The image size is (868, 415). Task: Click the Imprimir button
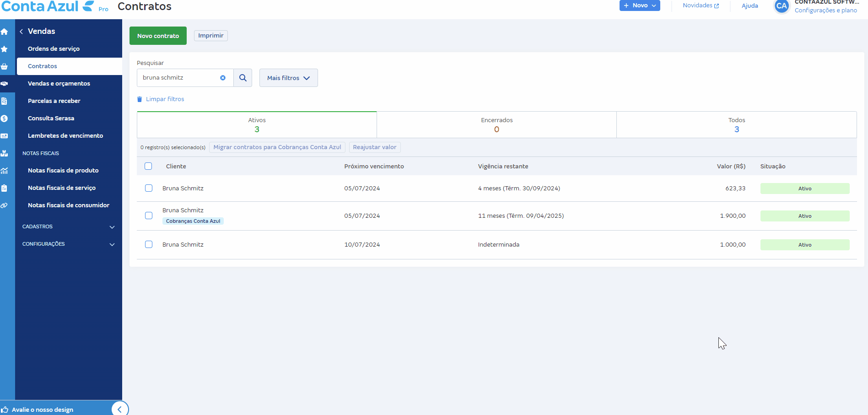[x=211, y=36]
